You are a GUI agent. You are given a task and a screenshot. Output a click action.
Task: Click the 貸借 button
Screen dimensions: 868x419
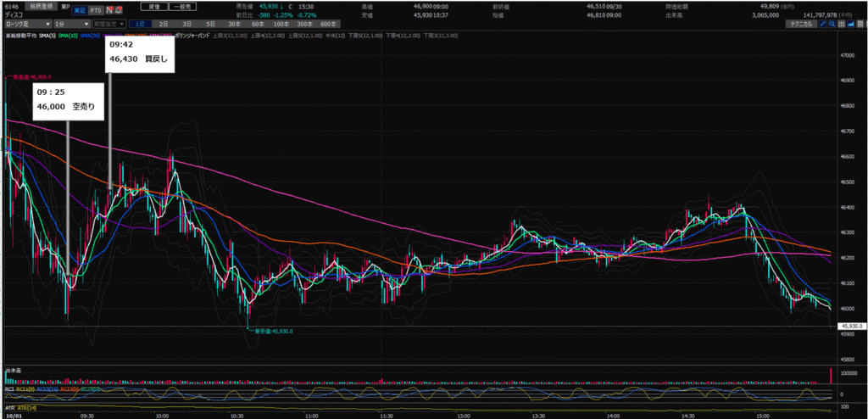click(x=155, y=5)
